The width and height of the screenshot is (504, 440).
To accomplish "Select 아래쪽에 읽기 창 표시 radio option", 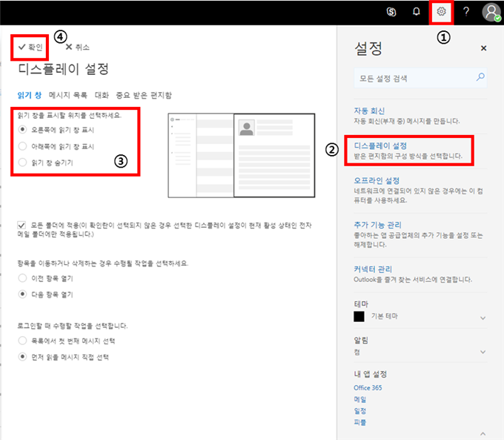I will point(22,146).
